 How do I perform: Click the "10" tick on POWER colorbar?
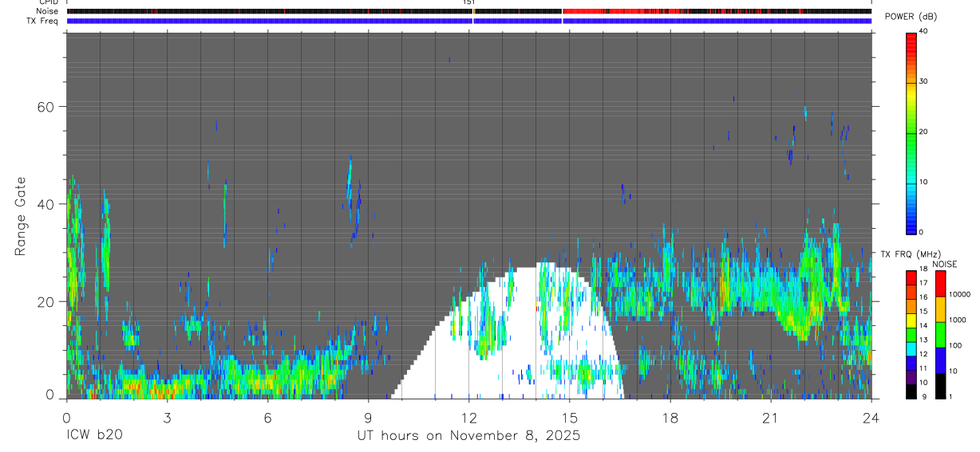coord(923,183)
